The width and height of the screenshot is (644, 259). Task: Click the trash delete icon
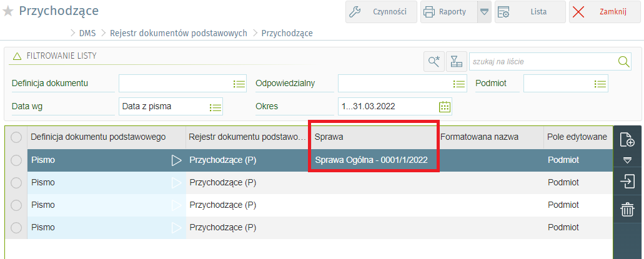[627, 210]
